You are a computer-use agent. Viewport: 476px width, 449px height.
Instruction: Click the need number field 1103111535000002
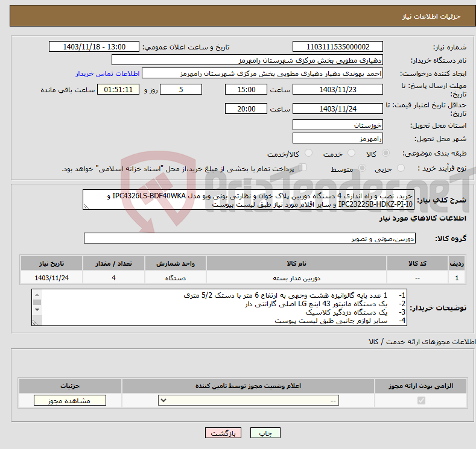coord(338,46)
